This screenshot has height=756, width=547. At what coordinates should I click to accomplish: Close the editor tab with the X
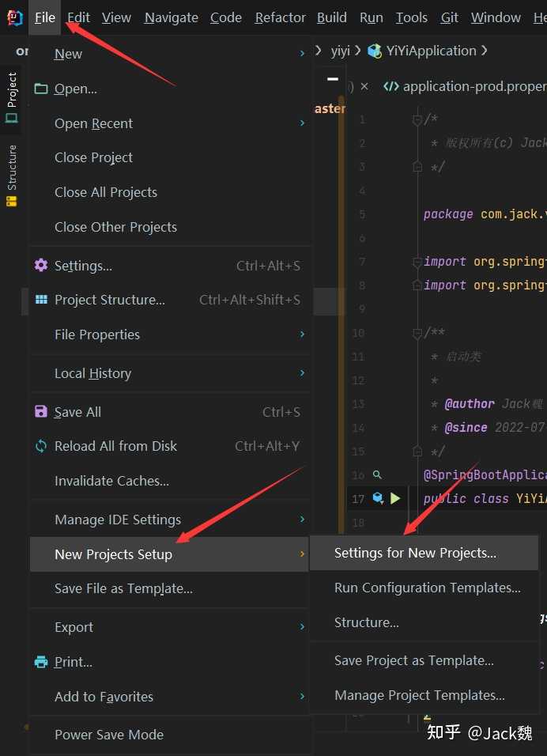point(364,86)
